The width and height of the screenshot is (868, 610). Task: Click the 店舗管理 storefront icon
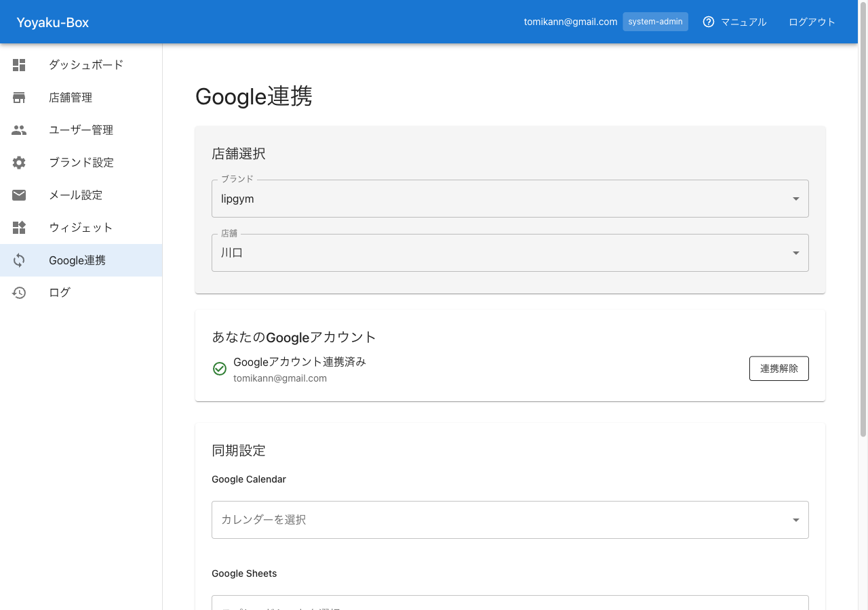coord(18,97)
